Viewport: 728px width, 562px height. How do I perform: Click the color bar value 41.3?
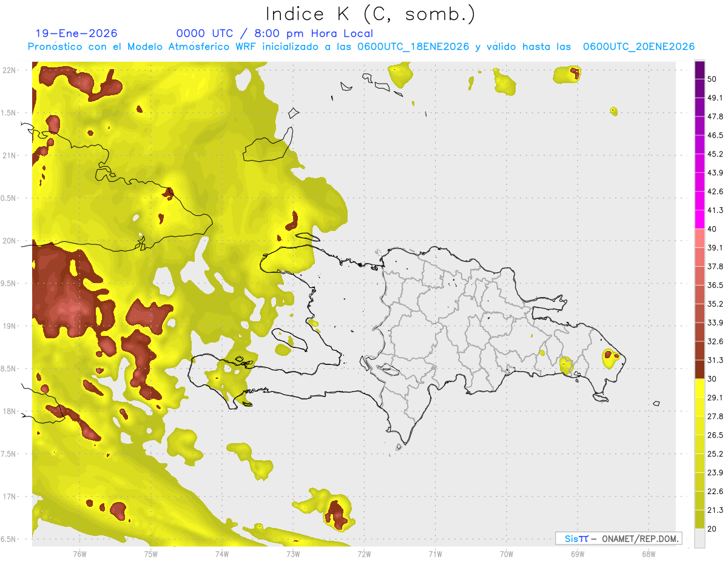[x=715, y=210]
